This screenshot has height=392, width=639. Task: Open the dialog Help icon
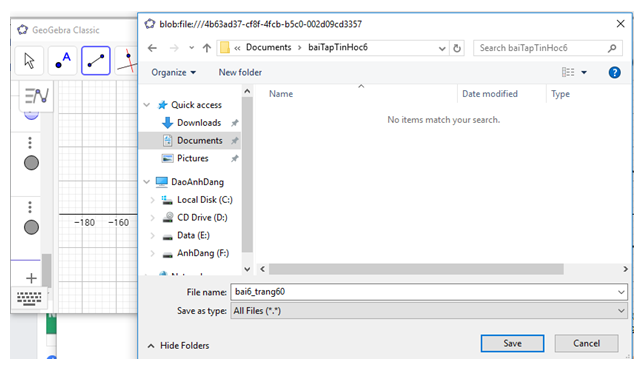pos(615,73)
